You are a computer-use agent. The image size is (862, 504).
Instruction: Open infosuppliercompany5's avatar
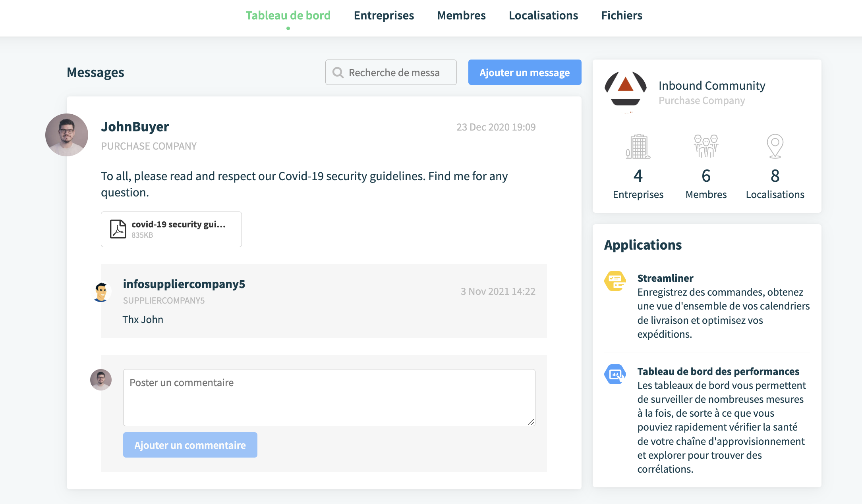(101, 292)
